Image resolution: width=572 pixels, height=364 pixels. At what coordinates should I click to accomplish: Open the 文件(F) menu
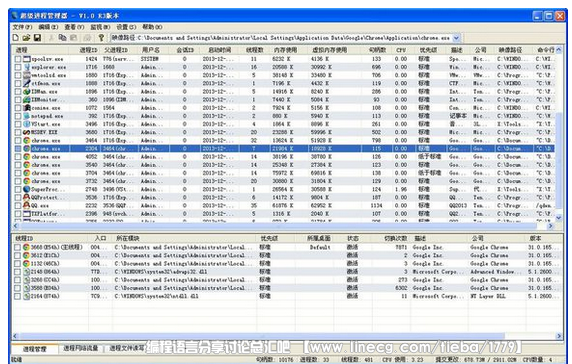[x=22, y=27]
